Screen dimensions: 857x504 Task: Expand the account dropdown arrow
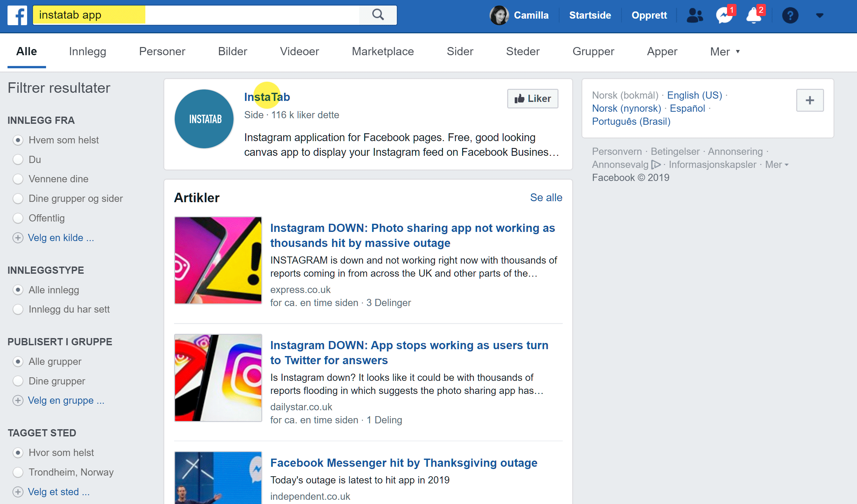[x=819, y=15]
